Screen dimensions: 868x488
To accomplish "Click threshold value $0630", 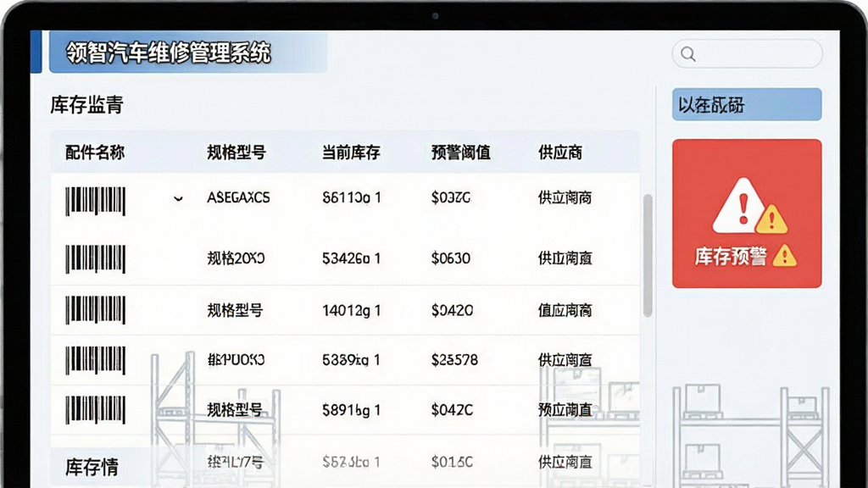I will (451, 258).
